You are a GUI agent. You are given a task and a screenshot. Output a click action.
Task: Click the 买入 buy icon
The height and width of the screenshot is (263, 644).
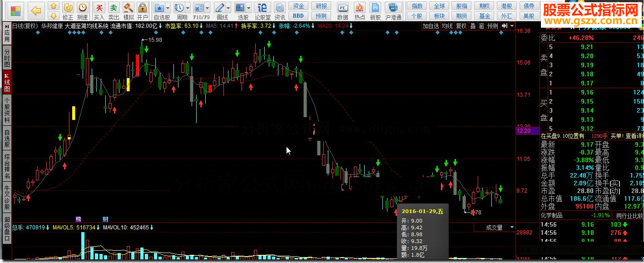99,10
